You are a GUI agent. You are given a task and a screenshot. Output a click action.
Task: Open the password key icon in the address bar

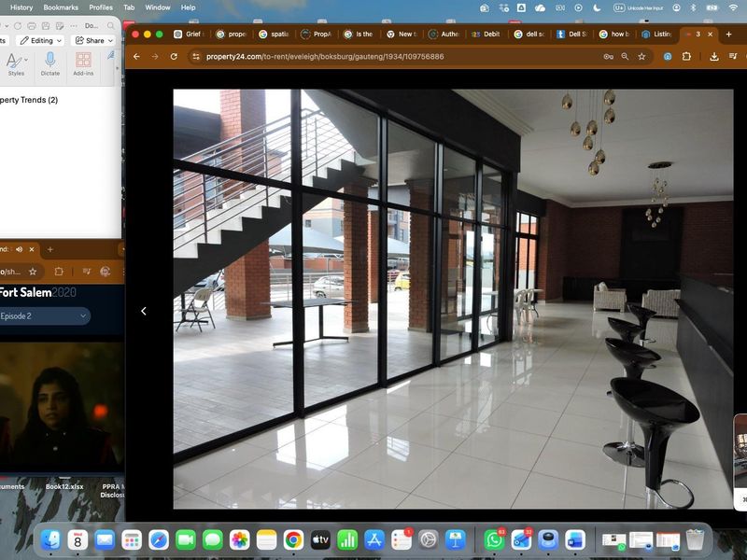click(x=608, y=56)
